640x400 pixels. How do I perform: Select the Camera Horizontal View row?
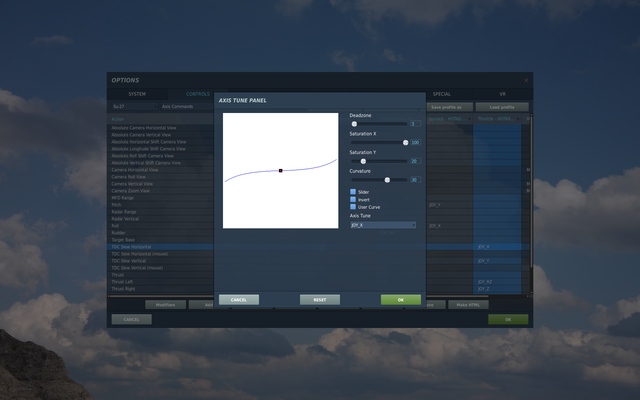point(160,169)
